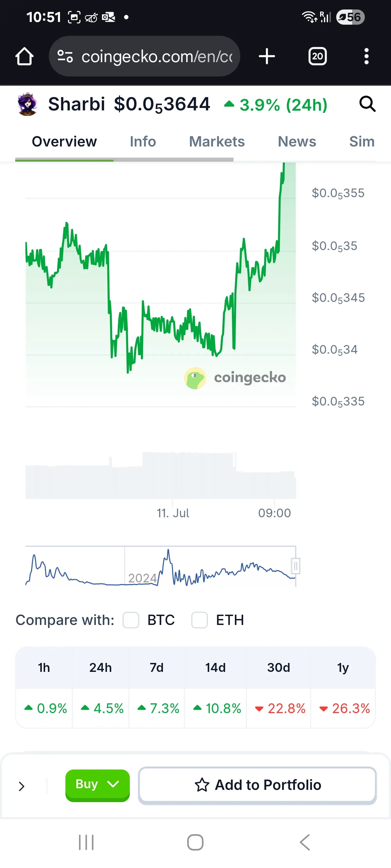Viewport: 391px width, 868px height.
Task: Click Add to Portfolio button
Action: (257, 785)
